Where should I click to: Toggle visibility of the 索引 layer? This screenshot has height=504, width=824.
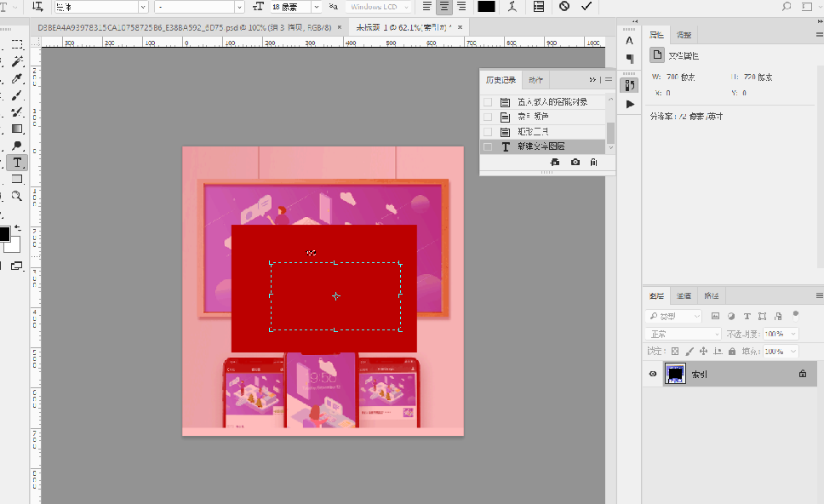coord(653,374)
